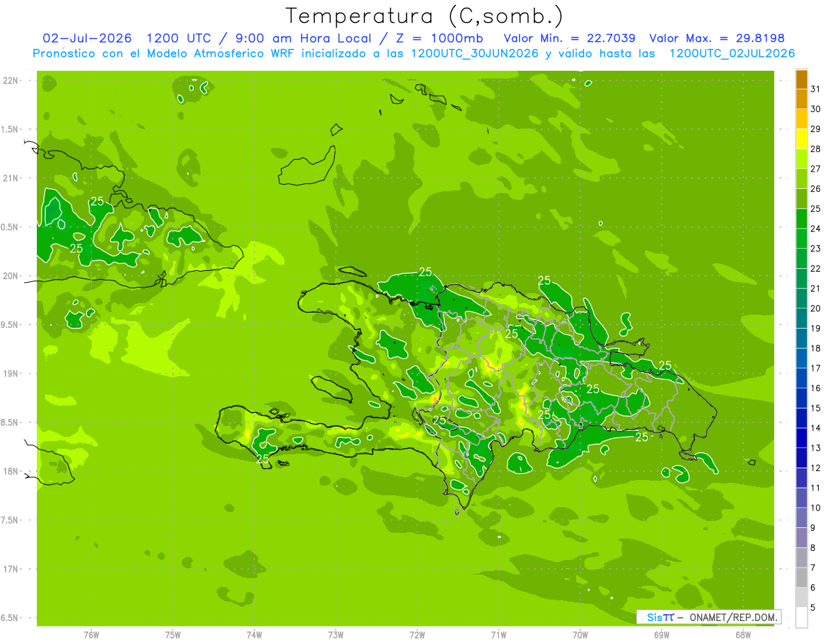Click the yellow color bar segment between 28 and 29
Screen dimensions: 834x644
801,139
